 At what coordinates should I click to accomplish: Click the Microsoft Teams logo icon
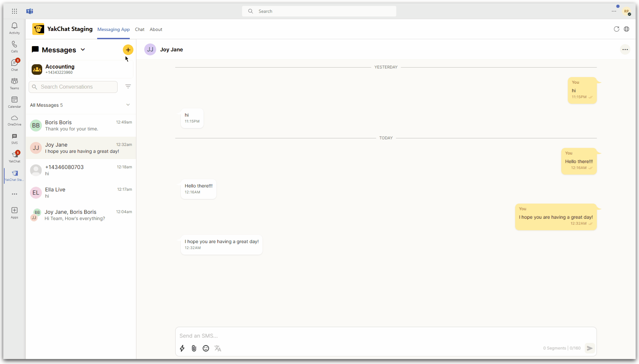(x=30, y=11)
